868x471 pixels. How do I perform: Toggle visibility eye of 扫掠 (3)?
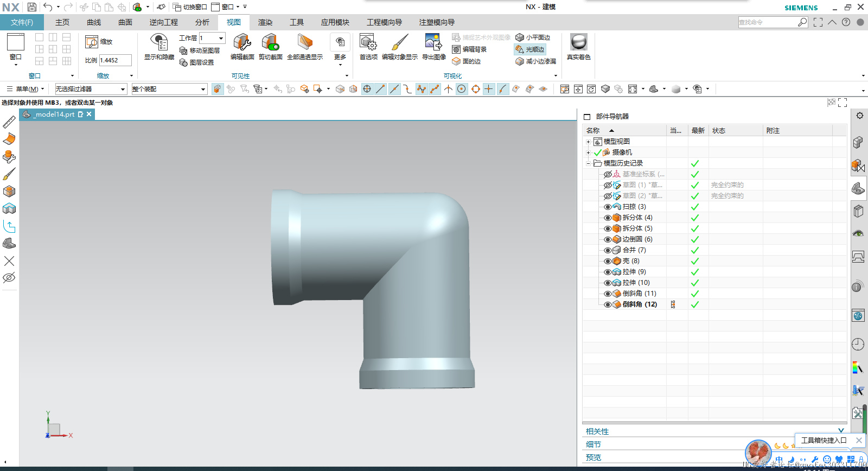(x=608, y=207)
